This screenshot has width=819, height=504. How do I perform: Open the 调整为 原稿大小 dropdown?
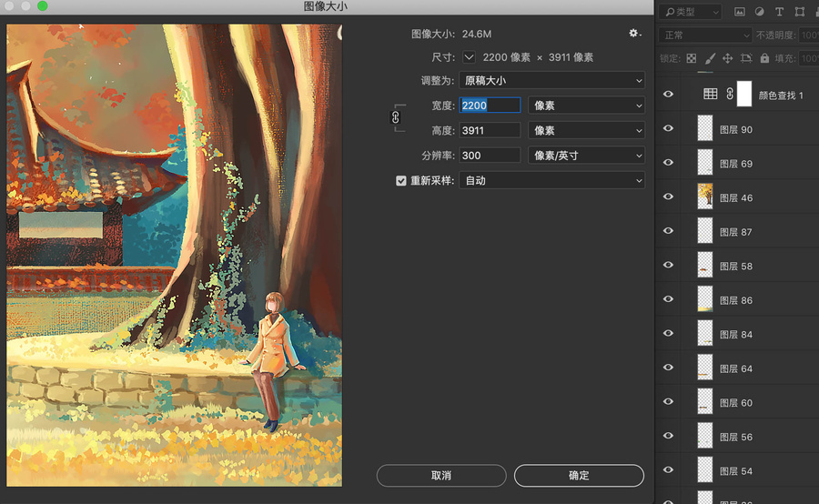pyautogui.click(x=552, y=80)
